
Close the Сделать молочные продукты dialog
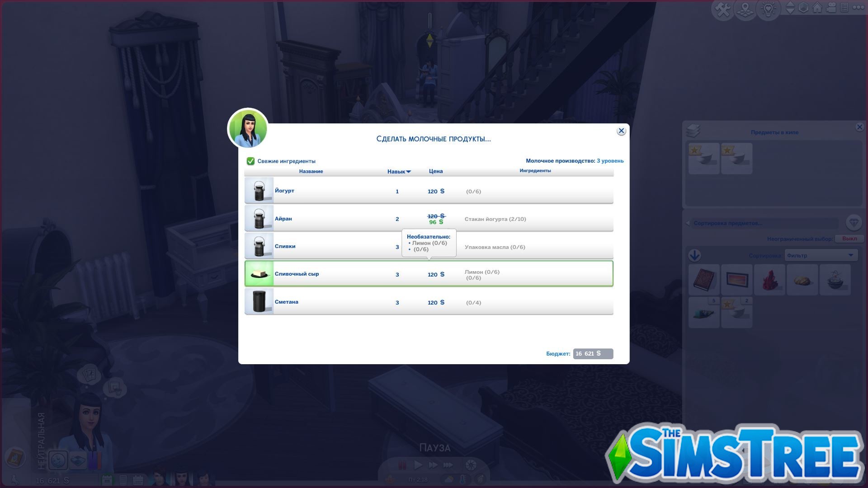[x=621, y=131]
